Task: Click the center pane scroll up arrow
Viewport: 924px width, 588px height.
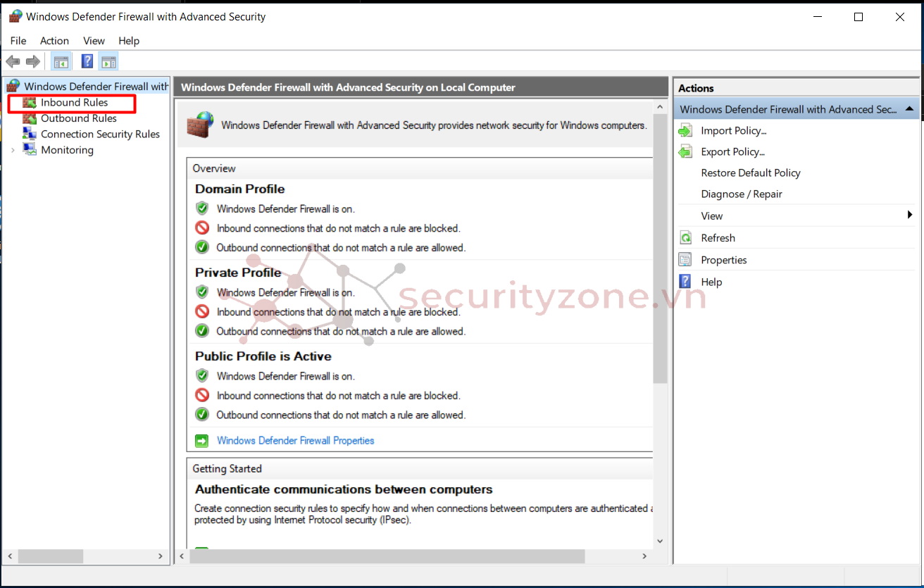Action: point(660,107)
